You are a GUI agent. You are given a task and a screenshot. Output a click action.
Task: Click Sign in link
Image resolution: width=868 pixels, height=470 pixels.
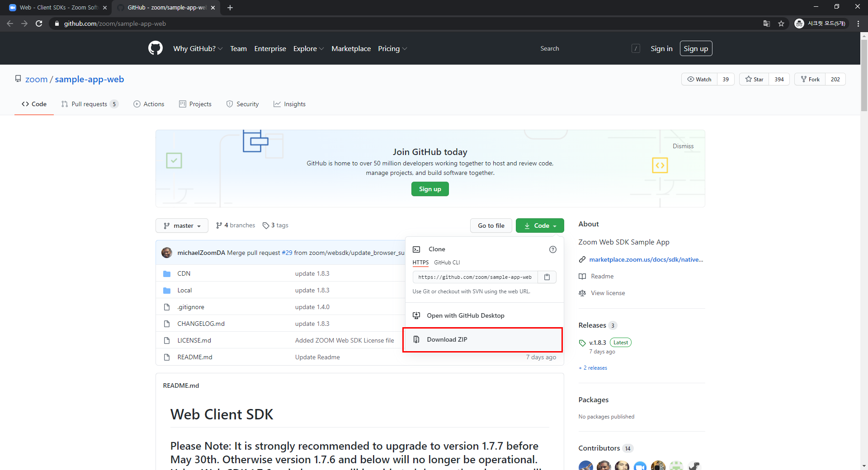[x=661, y=48]
